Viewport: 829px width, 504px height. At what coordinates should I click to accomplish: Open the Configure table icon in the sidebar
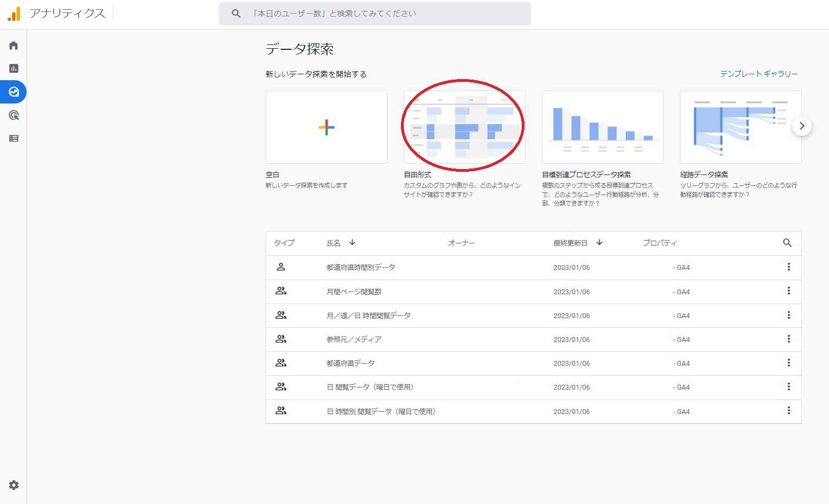14,138
